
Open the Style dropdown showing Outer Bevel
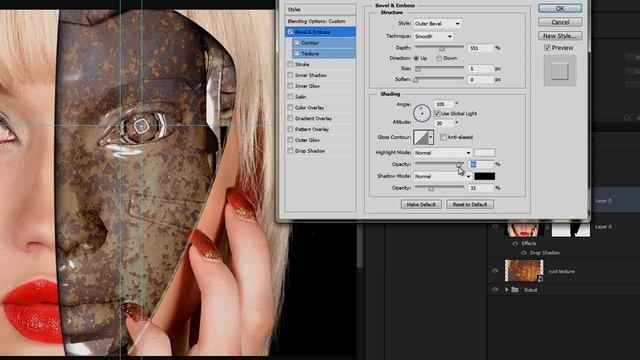(437, 24)
